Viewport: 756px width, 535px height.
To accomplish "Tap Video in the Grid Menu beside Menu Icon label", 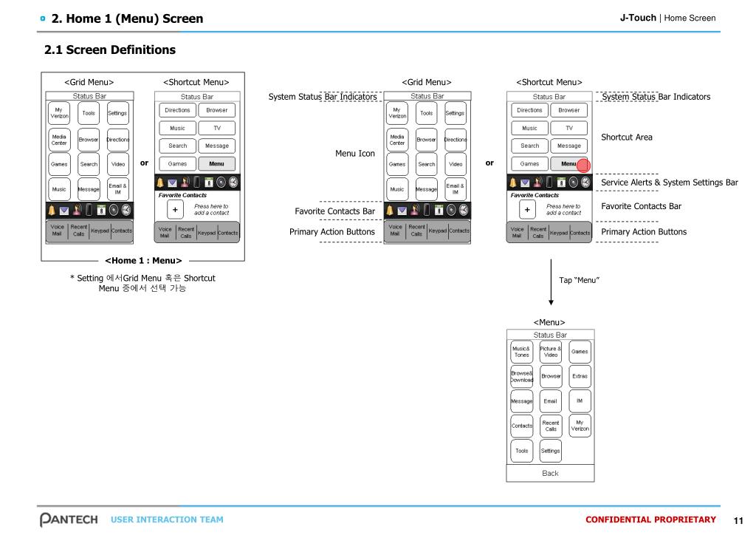I will pos(456,165).
